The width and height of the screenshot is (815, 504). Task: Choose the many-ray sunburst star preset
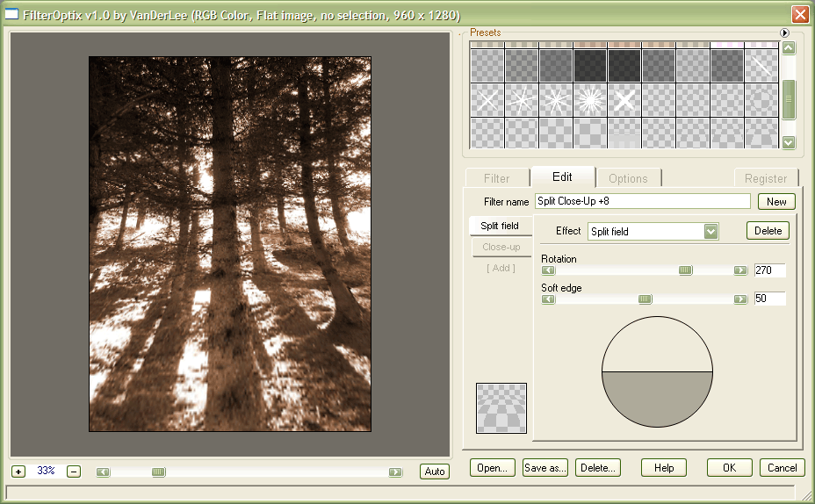coord(590,100)
